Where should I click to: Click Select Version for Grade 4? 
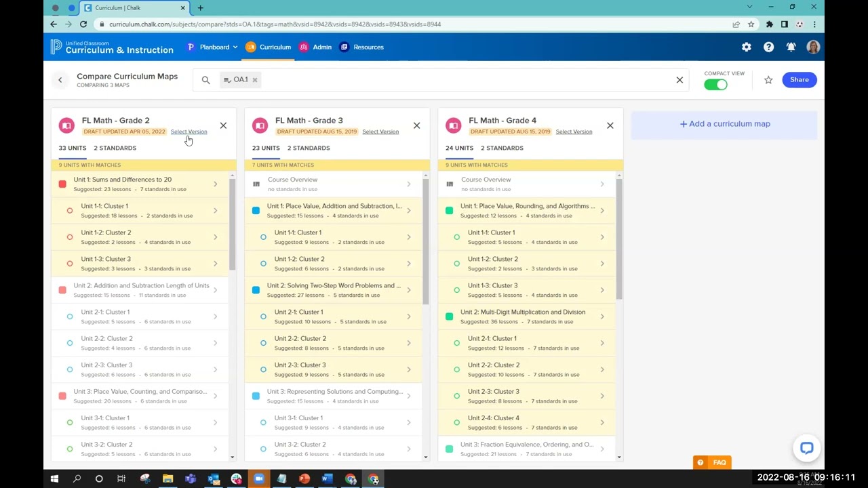pyautogui.click(x=574, y=131)
